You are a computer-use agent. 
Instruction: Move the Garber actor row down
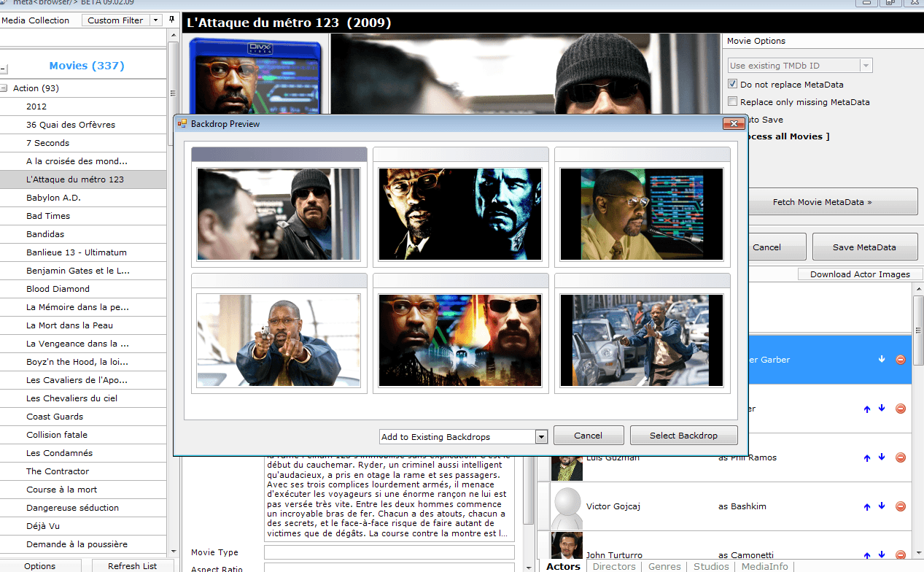click(x=882, y=359)
